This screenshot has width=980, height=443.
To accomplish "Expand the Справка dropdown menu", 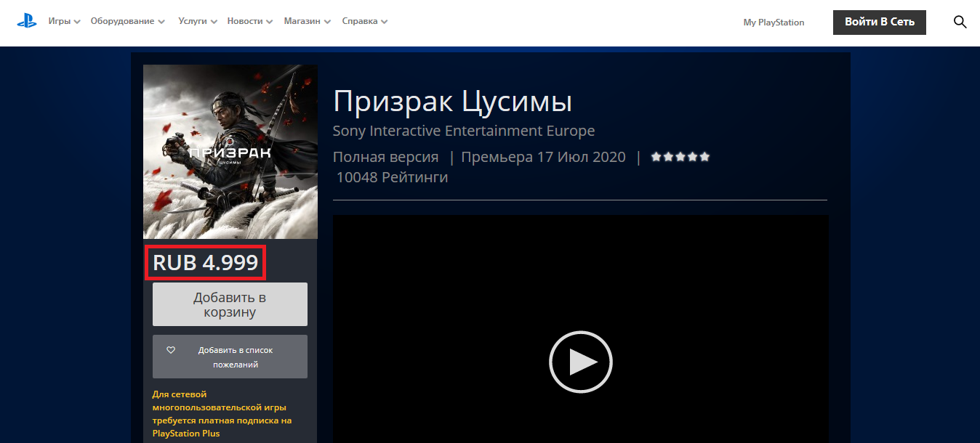I will pyautogui.click(x=365, y=22).
